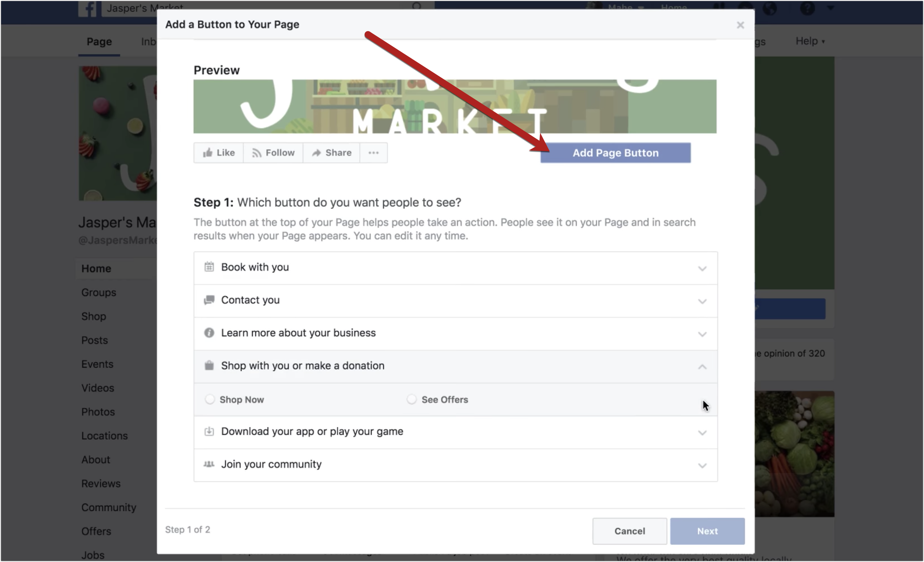Select the Shop Now radio button
The height and width of the screenshot is (562, 924).
coord(210,399)
